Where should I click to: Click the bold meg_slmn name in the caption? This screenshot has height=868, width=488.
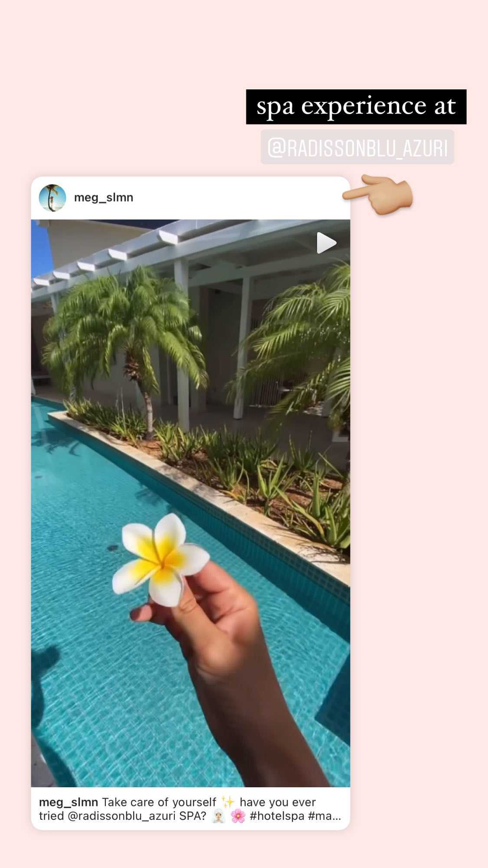[x=69, y=802]
